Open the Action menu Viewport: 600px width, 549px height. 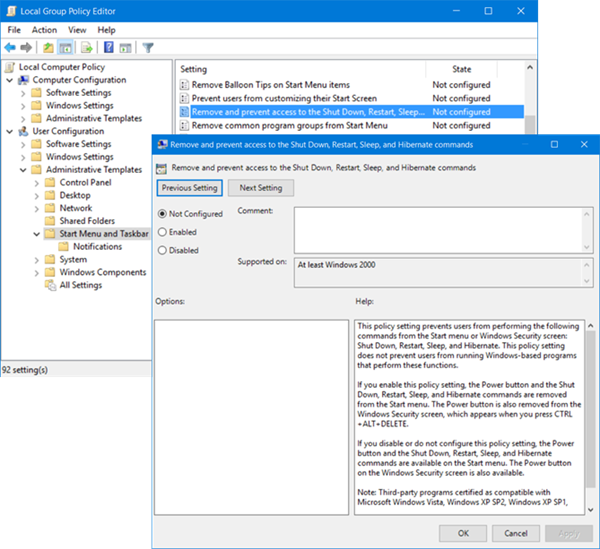[44, 30]
